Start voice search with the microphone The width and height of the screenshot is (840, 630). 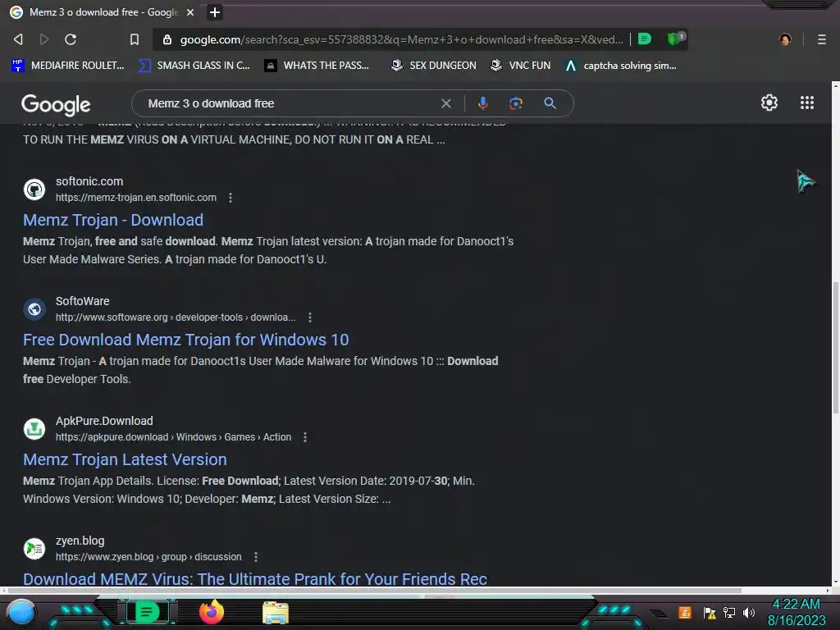click(x=482, y=103)
